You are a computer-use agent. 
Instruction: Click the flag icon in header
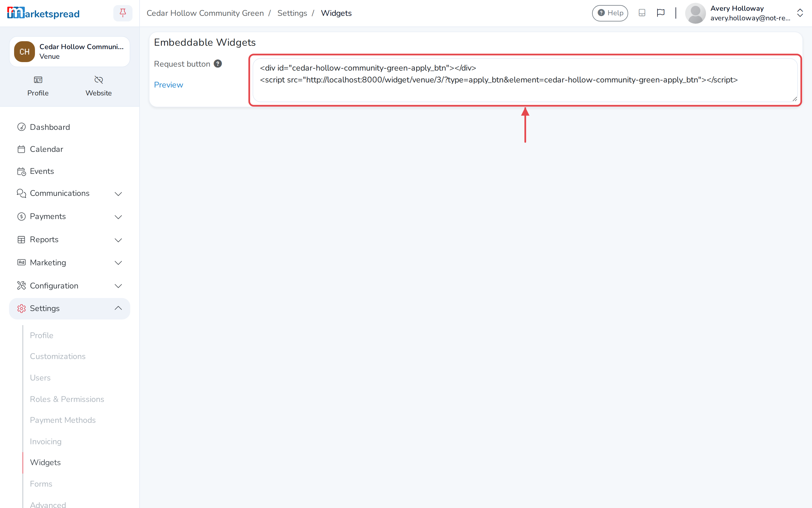661,13
